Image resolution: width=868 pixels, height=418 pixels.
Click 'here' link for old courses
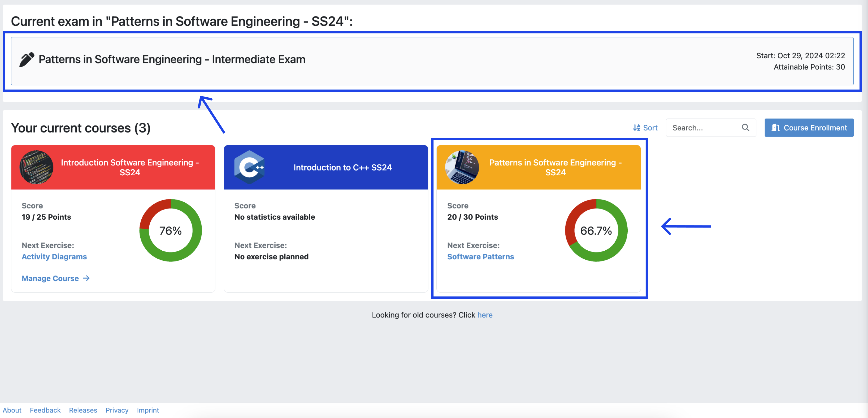click(x=485, y=315)
